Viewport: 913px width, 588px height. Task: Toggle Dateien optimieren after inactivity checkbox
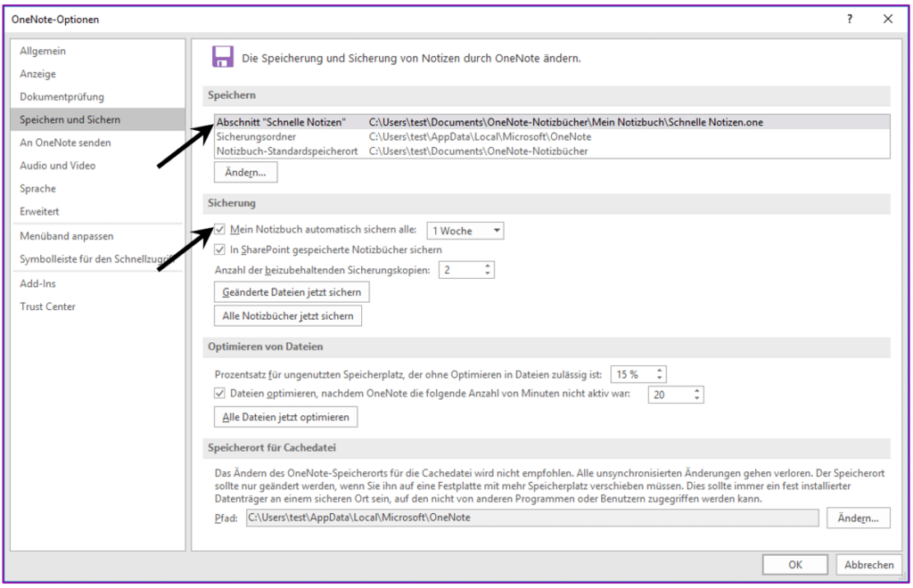[x=219, y=393]
